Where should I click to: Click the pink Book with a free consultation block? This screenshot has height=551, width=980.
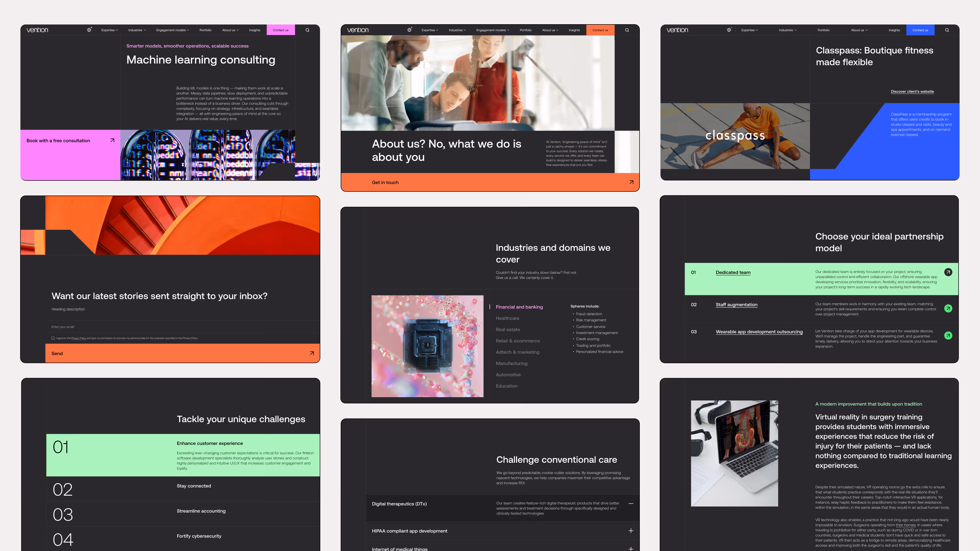70,154
